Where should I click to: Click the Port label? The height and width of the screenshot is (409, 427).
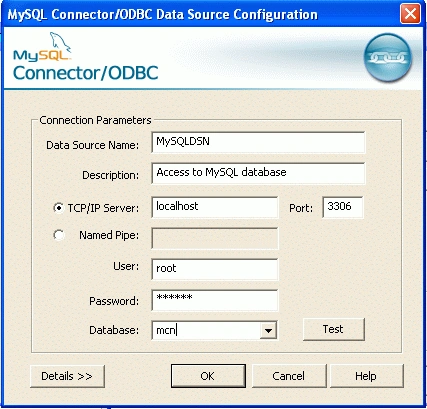[301, 208]
